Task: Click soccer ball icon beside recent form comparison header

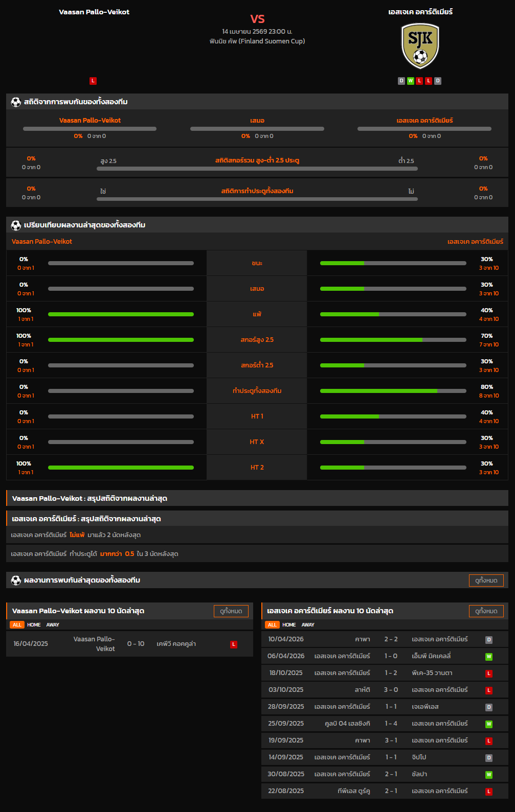Action: tap(16, 225)
